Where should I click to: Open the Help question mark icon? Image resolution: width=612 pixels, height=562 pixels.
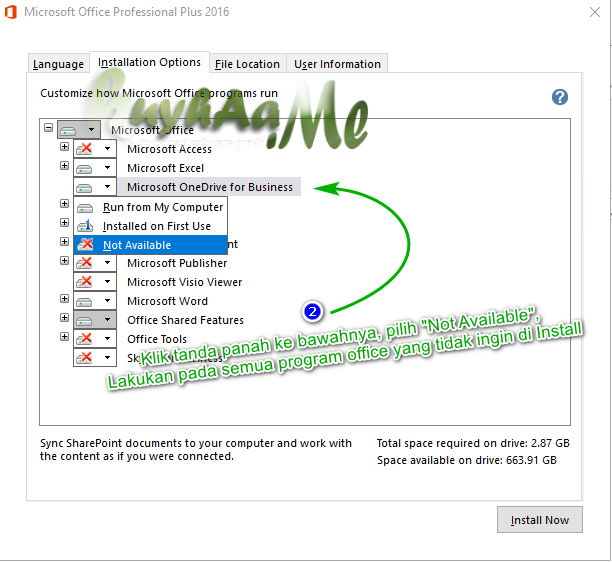[560, 97]
